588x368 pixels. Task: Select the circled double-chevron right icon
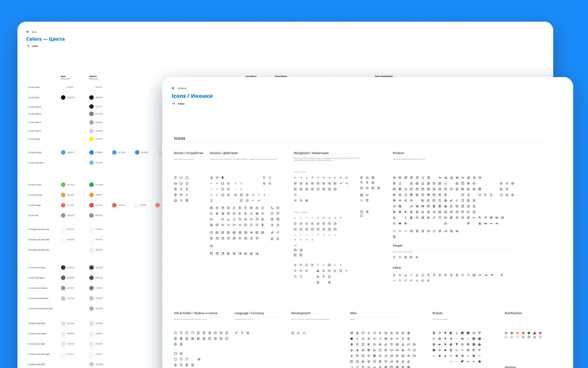point(324,224)
